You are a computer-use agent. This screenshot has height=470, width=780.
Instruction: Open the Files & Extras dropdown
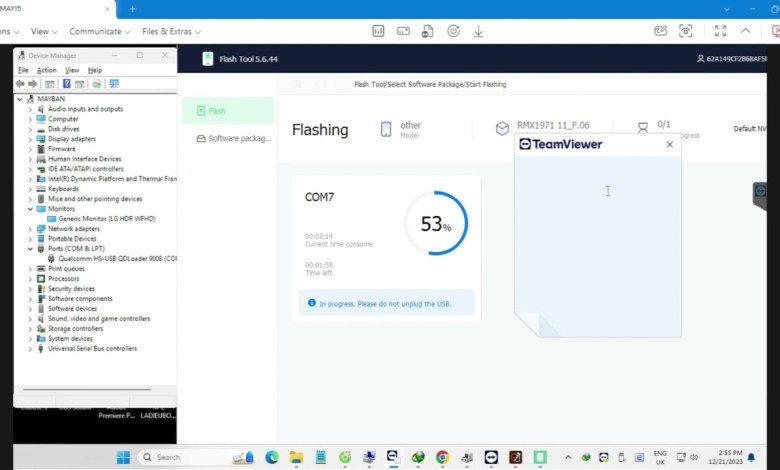coord(169,32)
